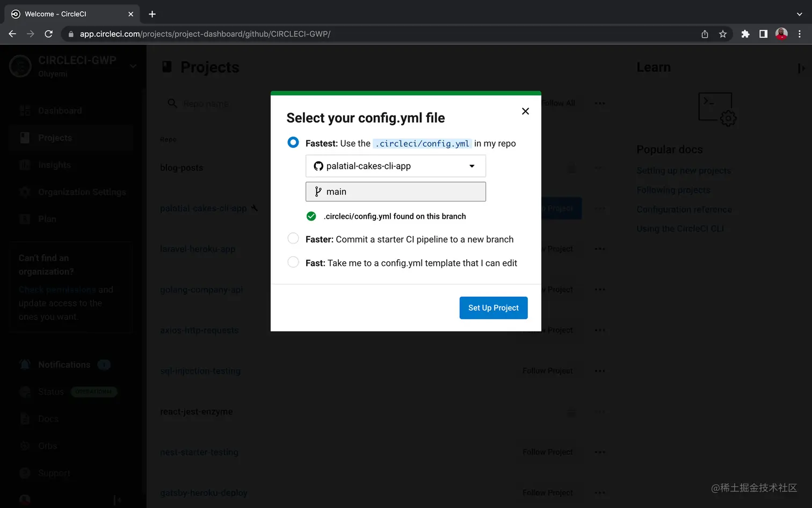The height and width of the screenshot is (508, 812).
Task: Click the main branch input field
Action: point(395,191)
